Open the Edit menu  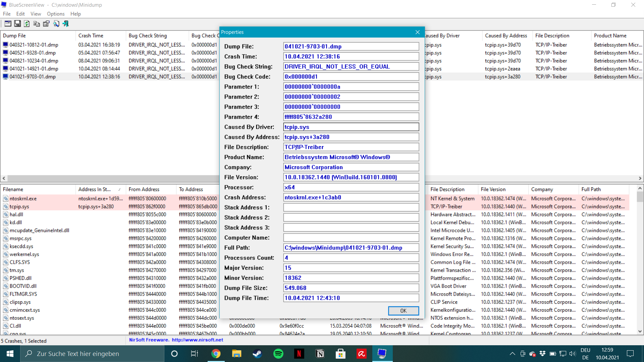(x=20, y=14)
